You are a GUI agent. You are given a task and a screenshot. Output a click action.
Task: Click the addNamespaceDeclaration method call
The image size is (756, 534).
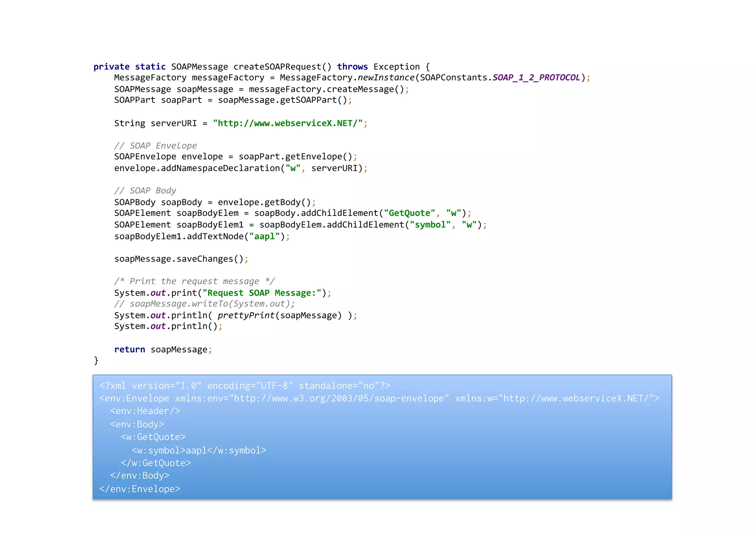tap(220, 168)
